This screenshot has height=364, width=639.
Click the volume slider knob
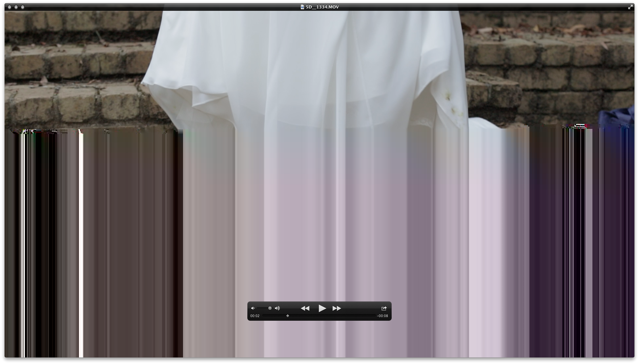270,308
